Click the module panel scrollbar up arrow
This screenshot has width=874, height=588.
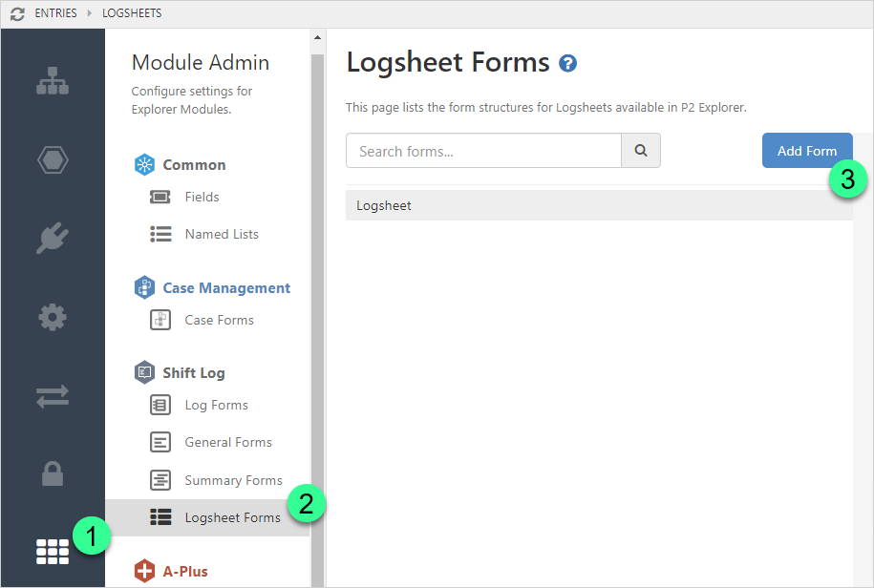click(317, 38)
